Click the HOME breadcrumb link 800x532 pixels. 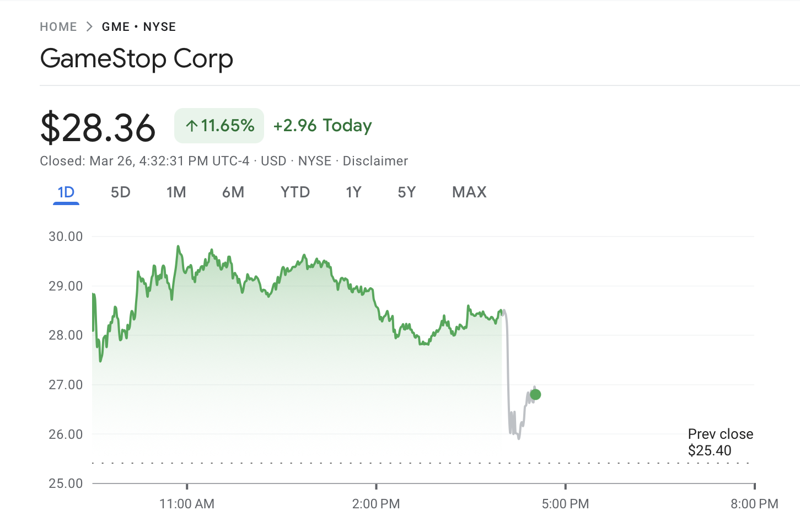coord(58,27)
